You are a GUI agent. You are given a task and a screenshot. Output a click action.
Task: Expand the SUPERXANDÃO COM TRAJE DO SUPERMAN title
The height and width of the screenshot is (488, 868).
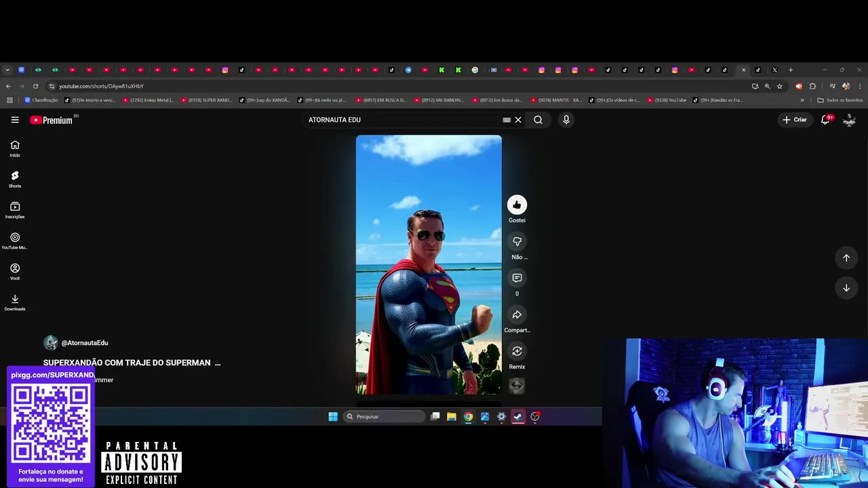[x=132, y=363]
